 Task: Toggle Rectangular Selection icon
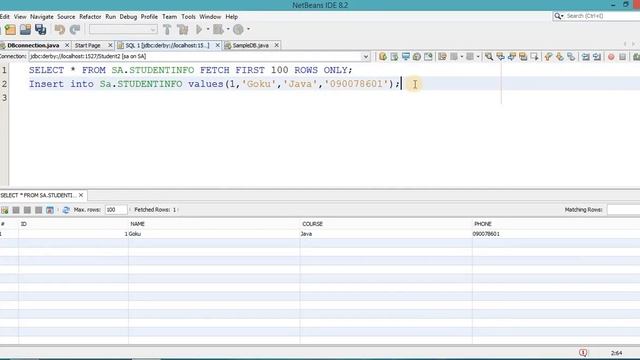click(x=534, y=57)
